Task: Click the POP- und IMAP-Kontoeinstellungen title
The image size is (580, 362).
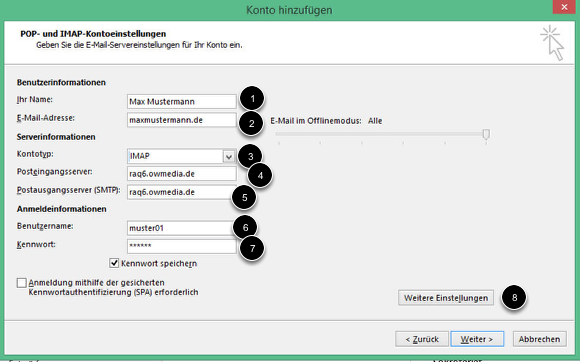Action: pos(93,34)
